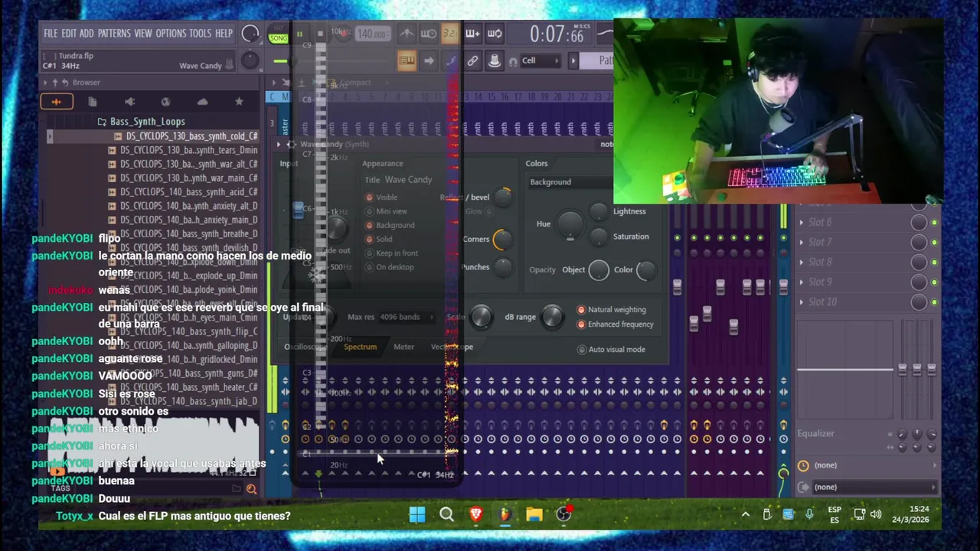
Task: Open the piano roll view icon
Action: pyautogui.click(x=407, y=60)
